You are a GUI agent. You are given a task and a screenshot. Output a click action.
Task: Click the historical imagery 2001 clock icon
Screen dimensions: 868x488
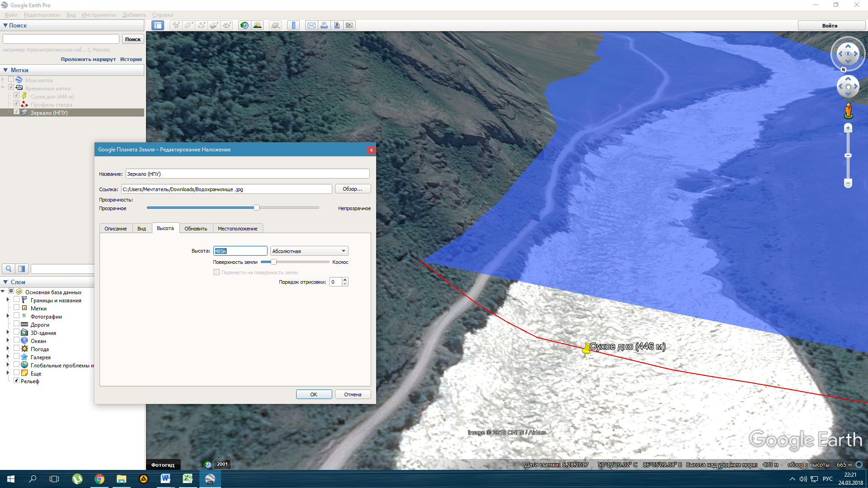click(x=208, y=464)
